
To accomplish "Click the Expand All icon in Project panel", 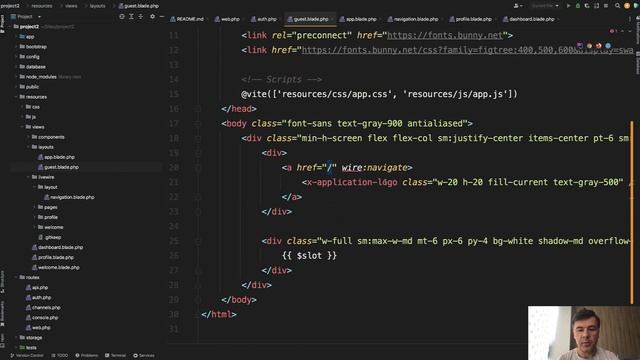I will 131,17.
